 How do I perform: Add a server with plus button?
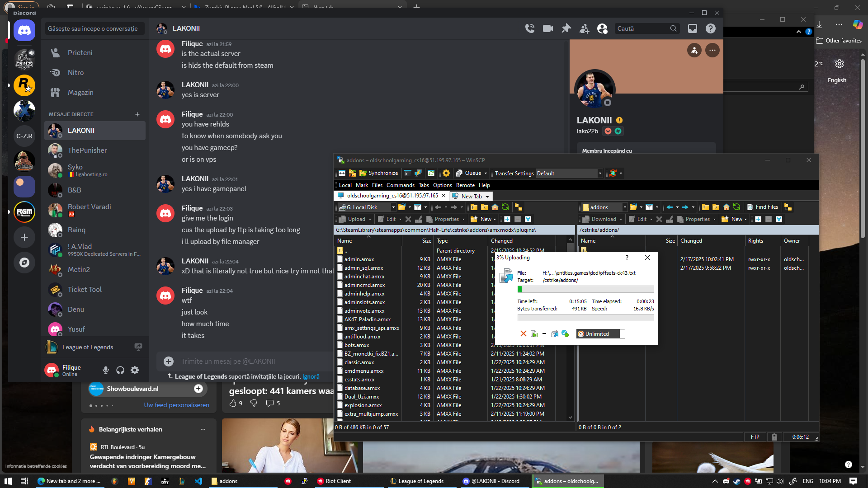point(24,237)
